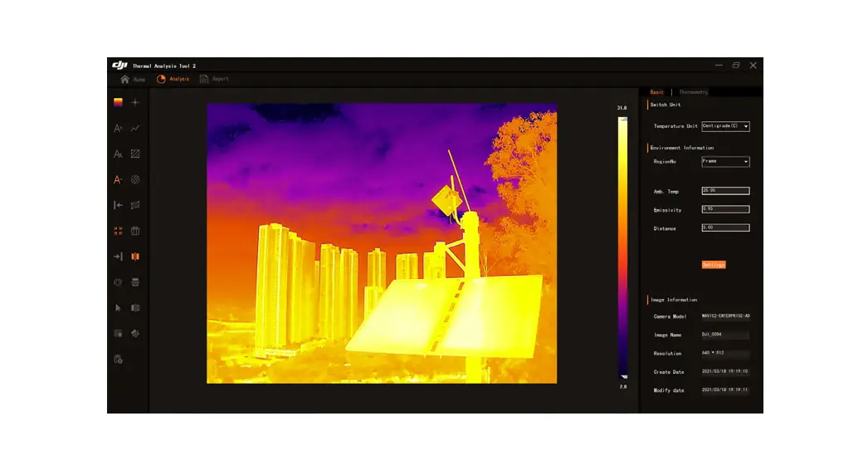Click the Switch Unit section heading

[x=666, y=105]
